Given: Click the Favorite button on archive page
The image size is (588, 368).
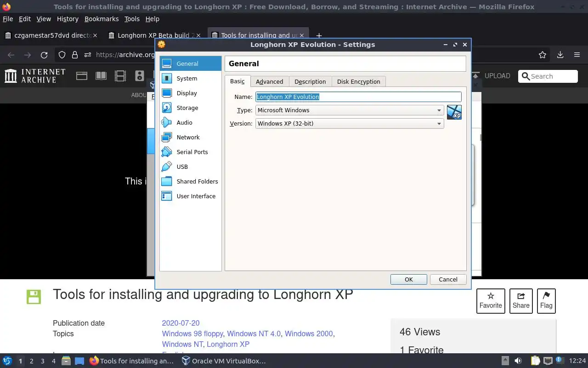Looking at the screenshot, I should [491, 301].
